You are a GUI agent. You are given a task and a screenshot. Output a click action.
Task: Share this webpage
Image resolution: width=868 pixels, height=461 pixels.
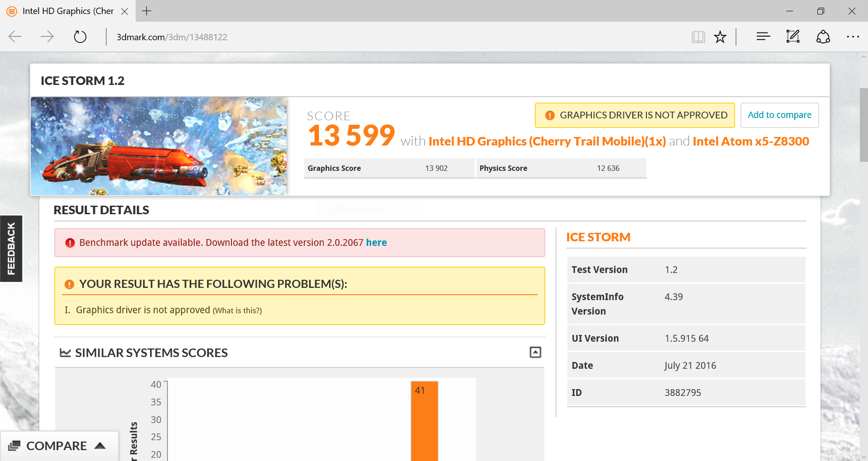tap(823, 37)
